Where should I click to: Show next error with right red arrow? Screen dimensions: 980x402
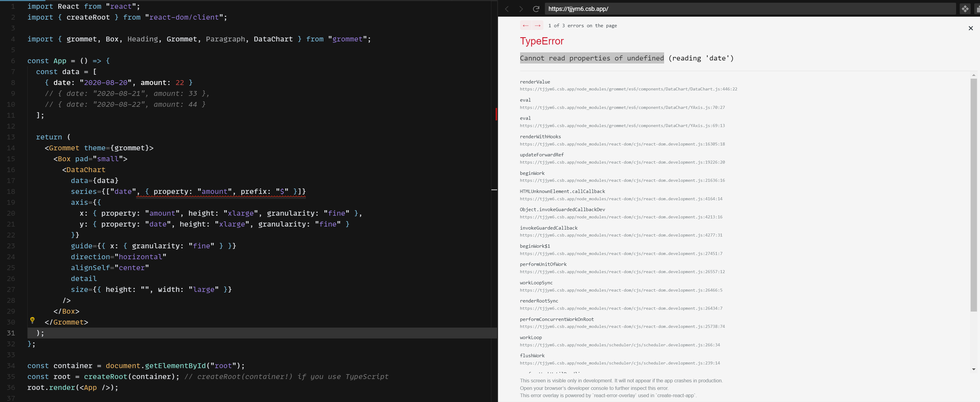(538, 25)
